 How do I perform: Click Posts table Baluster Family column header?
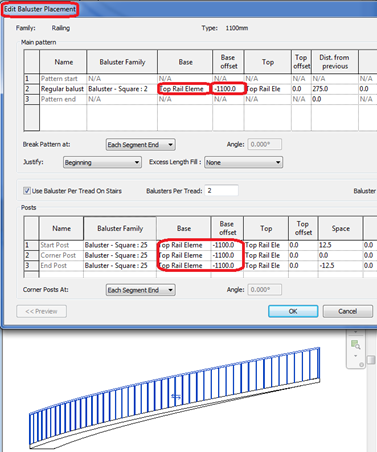point(120,228)
